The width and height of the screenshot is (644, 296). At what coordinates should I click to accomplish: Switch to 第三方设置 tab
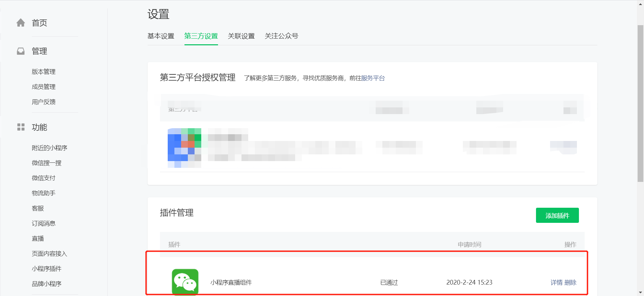[201, 36]
